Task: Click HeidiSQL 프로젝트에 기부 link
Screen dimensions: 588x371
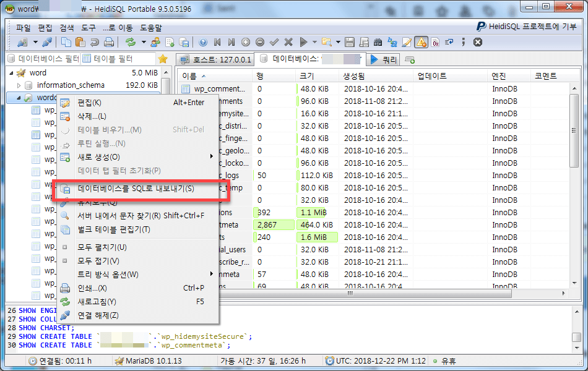Action: (x=527, y=26)
